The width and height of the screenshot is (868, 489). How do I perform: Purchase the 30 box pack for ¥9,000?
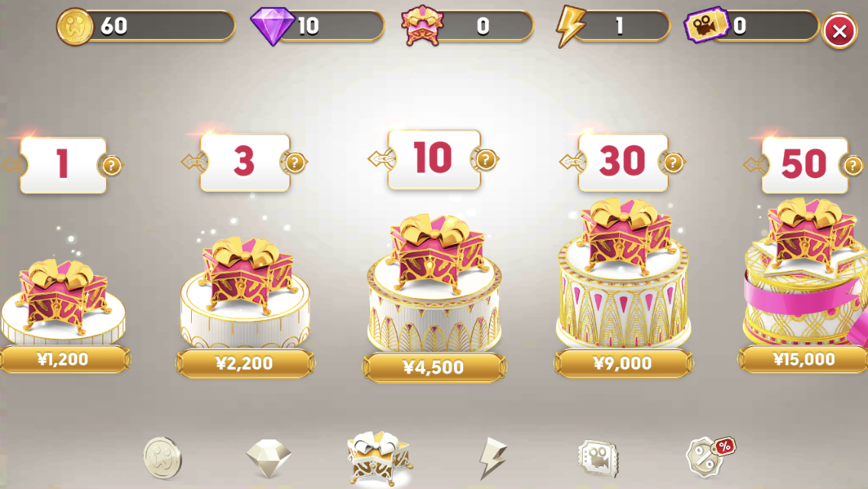[623, 363]
